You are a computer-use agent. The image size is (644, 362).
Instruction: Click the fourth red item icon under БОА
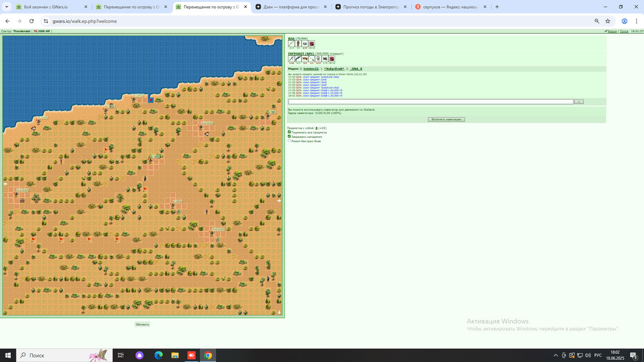(311, 44)
